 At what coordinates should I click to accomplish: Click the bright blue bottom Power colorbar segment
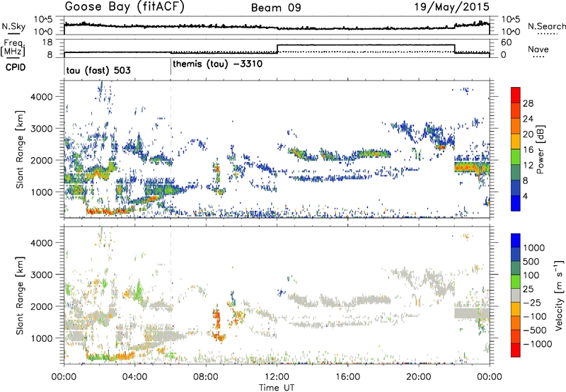pos(516,203)
